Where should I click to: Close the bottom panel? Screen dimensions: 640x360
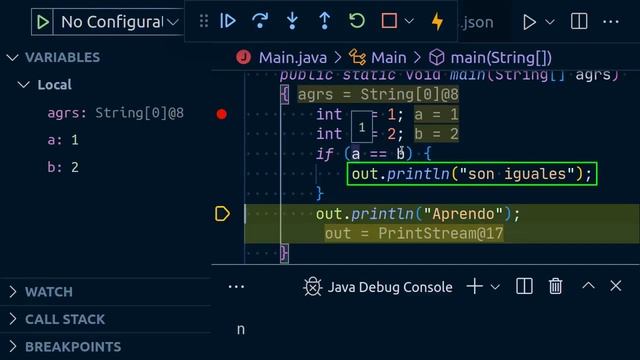[x=616, y=286]
